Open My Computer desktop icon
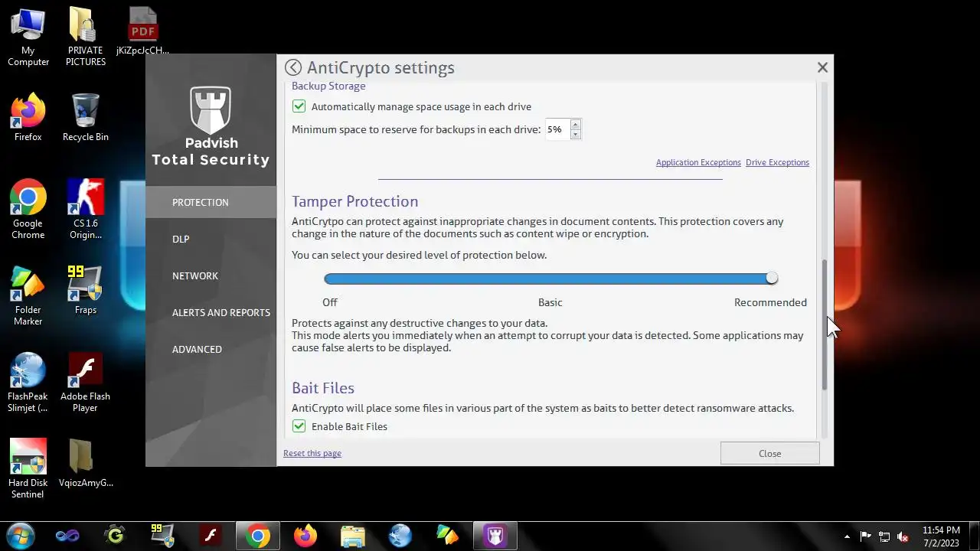The width and height of the screenshot is (980, 551). pos(28,37)
